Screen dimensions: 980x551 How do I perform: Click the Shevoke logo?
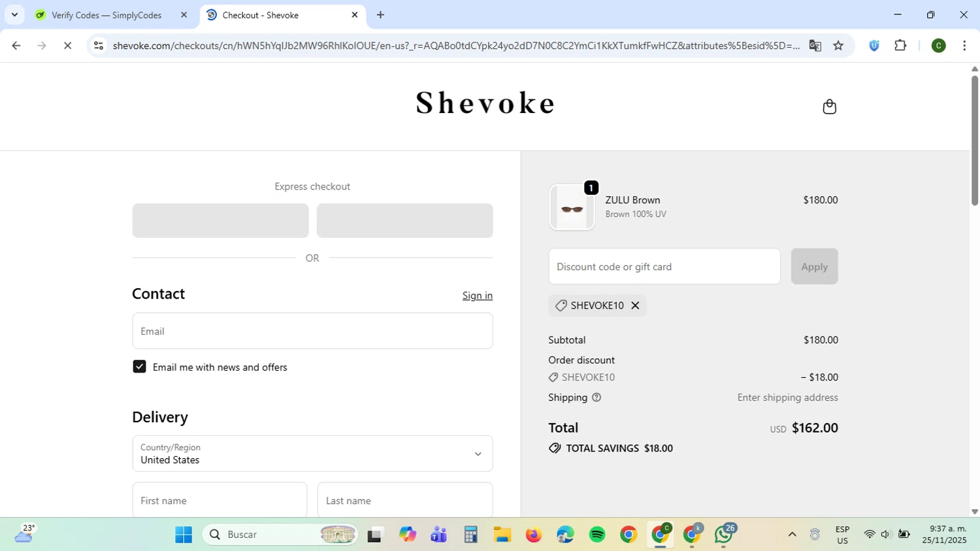pyautogui.click(x=485, y=103)
